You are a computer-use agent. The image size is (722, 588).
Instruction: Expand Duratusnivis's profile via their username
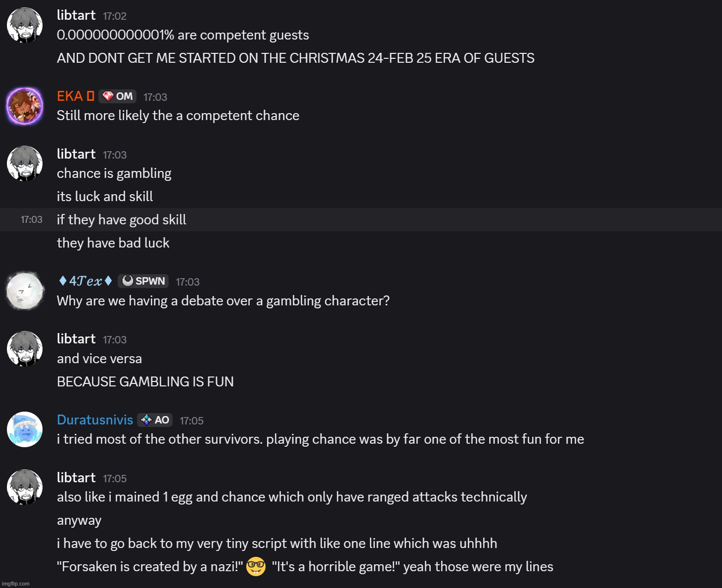tap(94, 419)
